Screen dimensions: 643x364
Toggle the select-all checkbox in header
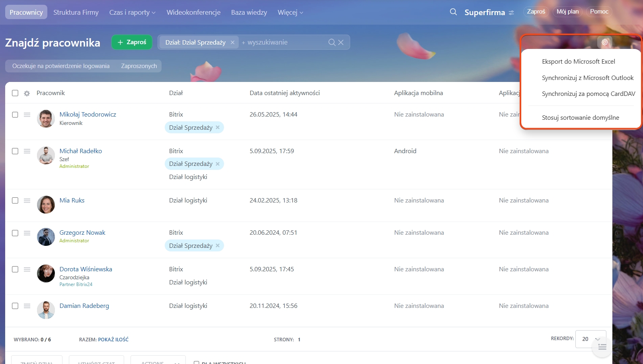click(15, 93)
